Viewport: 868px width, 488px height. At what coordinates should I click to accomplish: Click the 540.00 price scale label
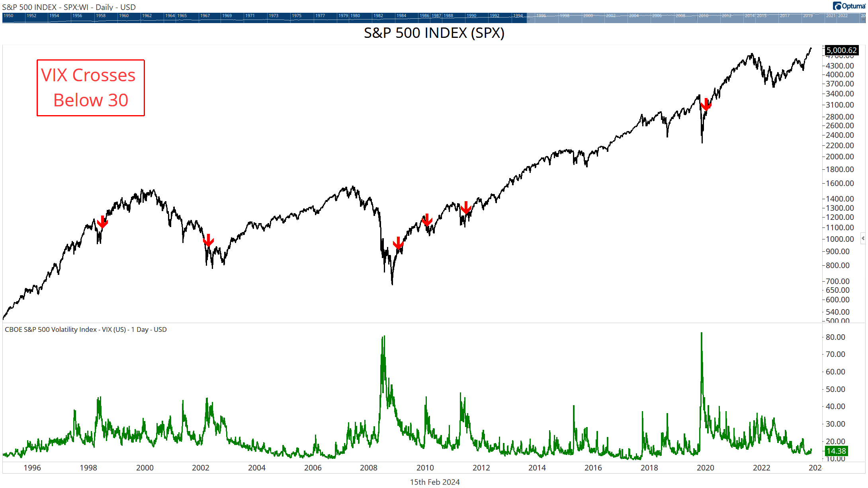pyautogui.click(x=838, y=312)
